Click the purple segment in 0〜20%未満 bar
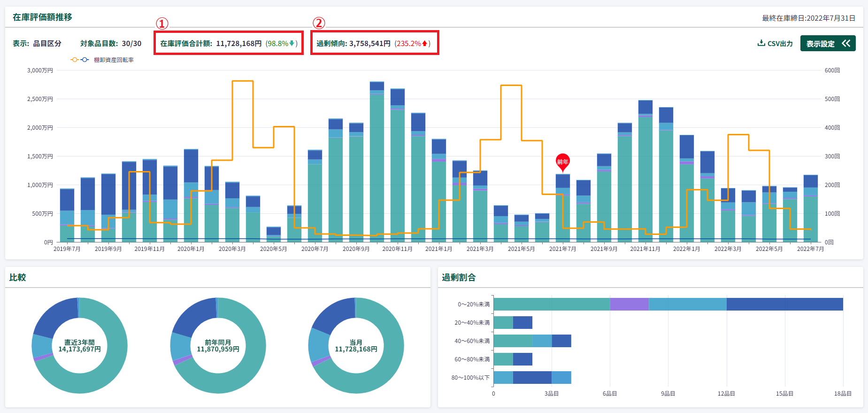868x413 pixels. 629,304
